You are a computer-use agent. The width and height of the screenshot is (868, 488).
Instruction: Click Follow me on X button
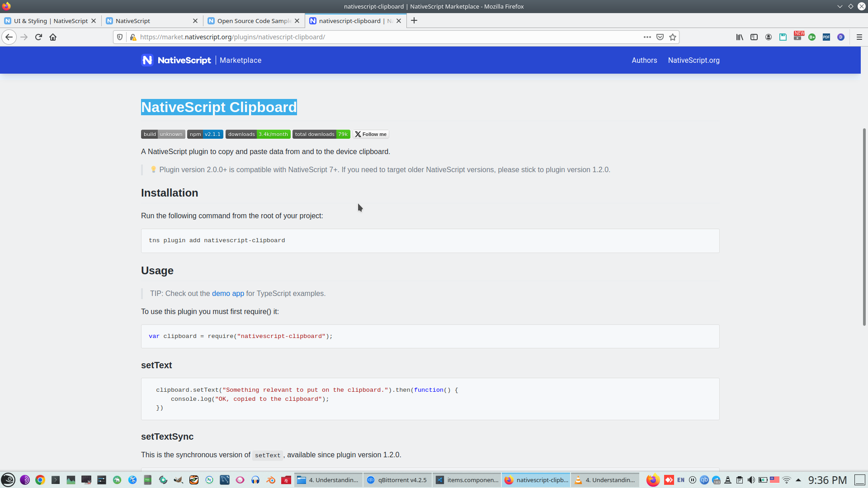[371, 134]
